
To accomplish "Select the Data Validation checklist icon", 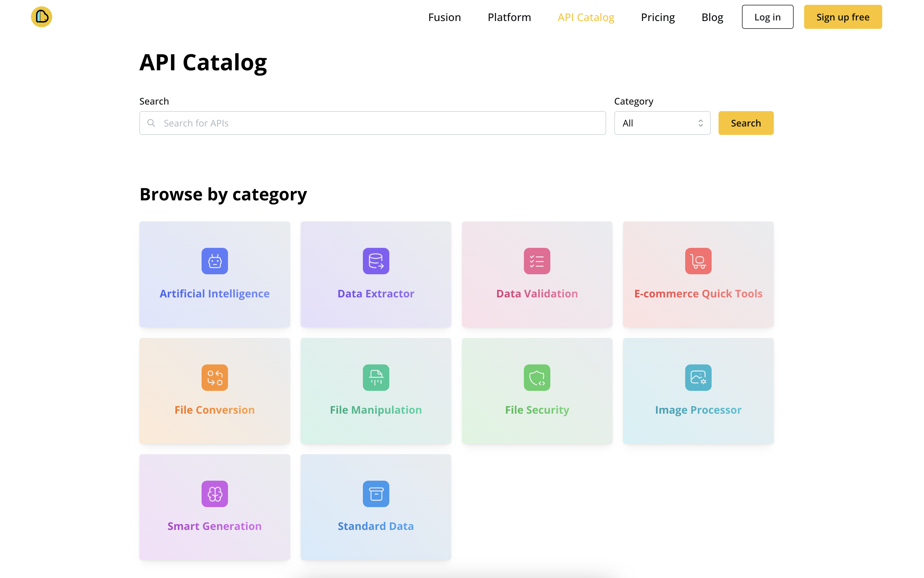I will 537,261.
